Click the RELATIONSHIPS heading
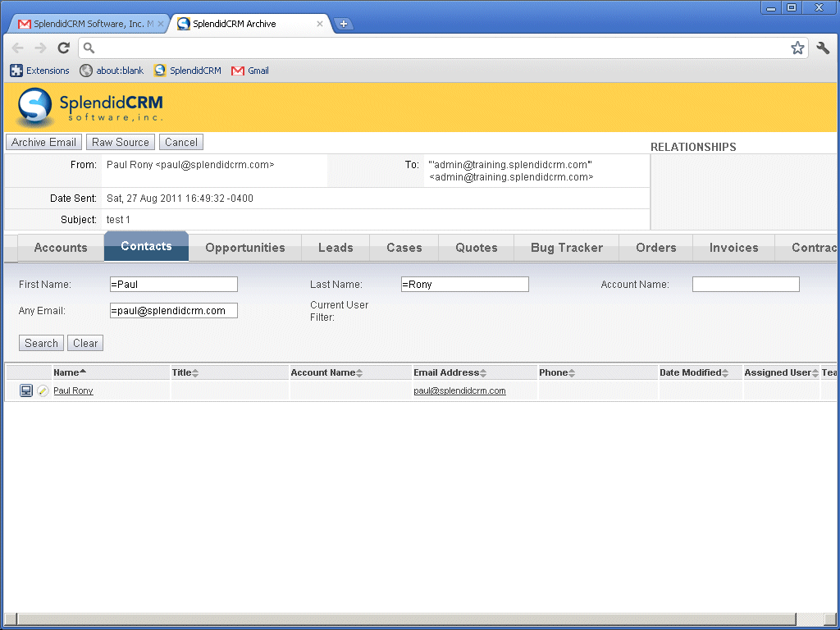 [x=693, y=147]
